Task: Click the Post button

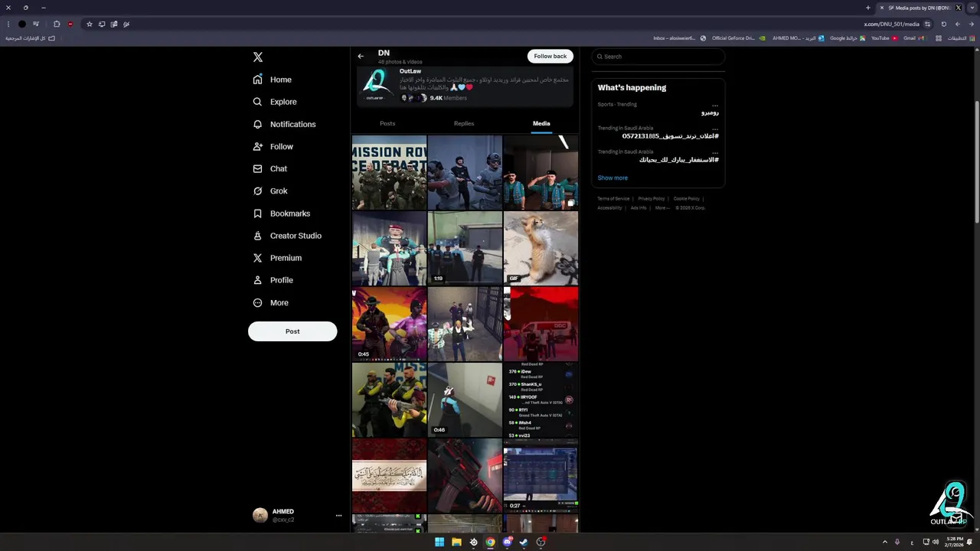Action: tap(292, 331)
